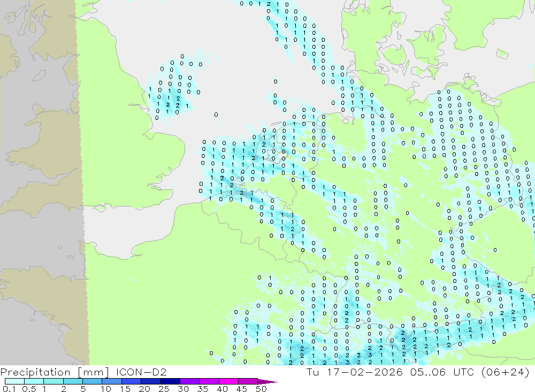The image size is (535, 392).
Task: Click the 40–45 mm legend color segment
Action: coord(228,381)
